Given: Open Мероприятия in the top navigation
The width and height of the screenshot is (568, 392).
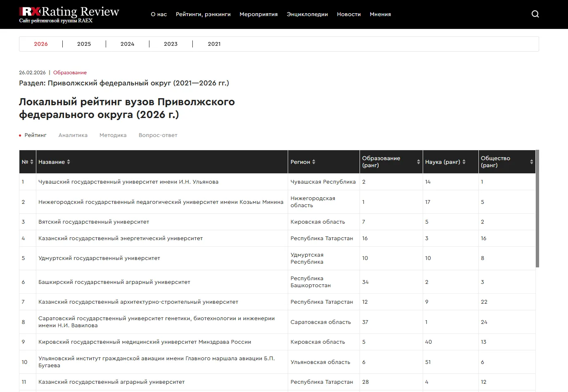Looking at the screenshot, I should [x=258, y=14].
